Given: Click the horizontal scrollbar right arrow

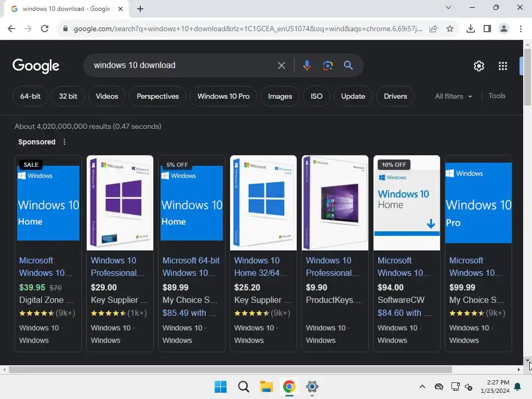Looking at the screenshot, I should tap(519, 369).
